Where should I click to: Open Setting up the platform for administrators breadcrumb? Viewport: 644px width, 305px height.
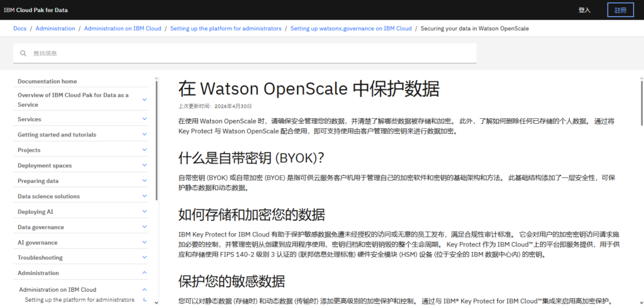pos(226,29)
